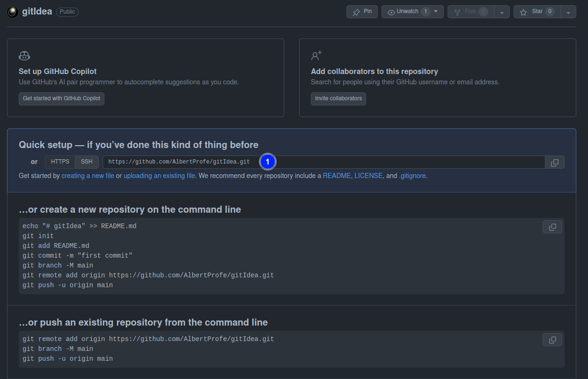Click the 'git init' command line
The height and width of the screenshot is (379, 588).
38,236
